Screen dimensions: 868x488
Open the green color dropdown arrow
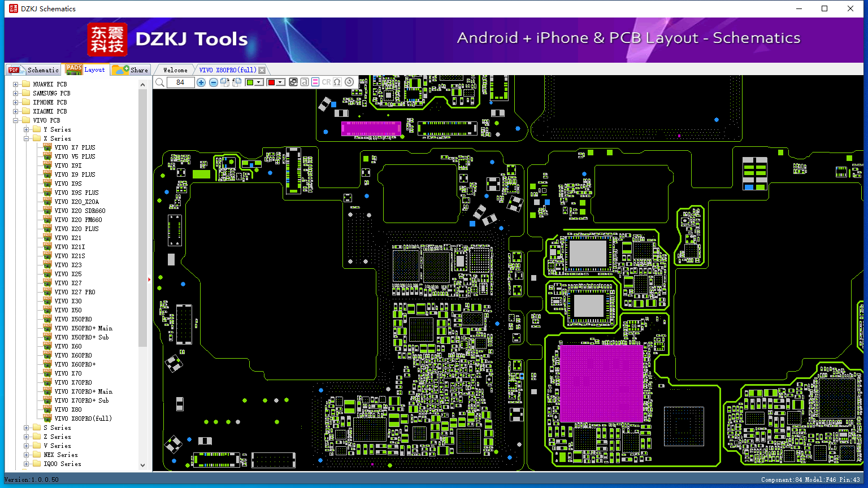click(x=259, y=82)
